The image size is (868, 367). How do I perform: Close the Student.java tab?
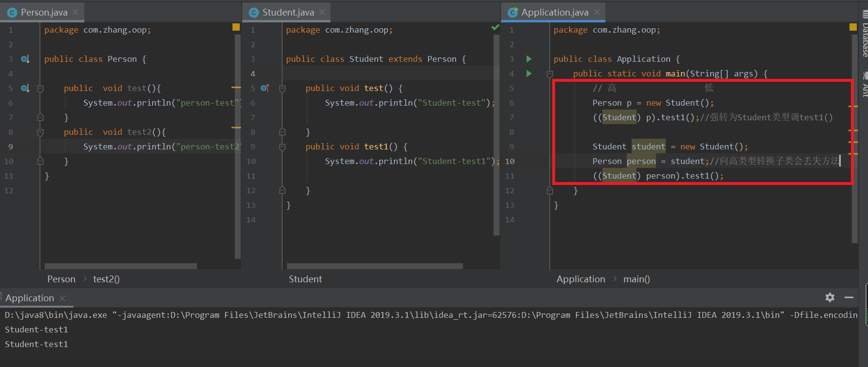322,12
